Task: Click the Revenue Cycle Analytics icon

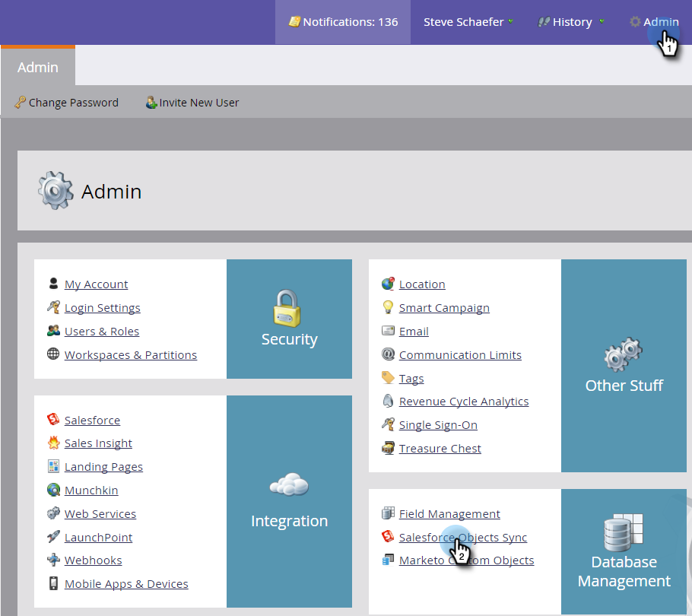Action: pyautogui.click(x=388, y=401)
